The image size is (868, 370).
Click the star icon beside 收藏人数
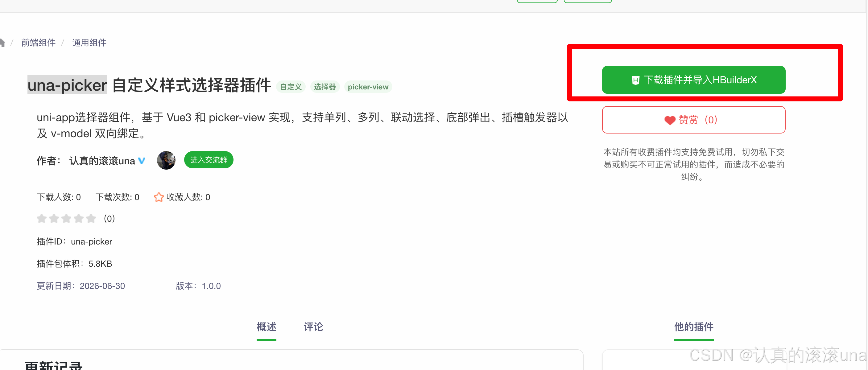click(x=159, y=197)
